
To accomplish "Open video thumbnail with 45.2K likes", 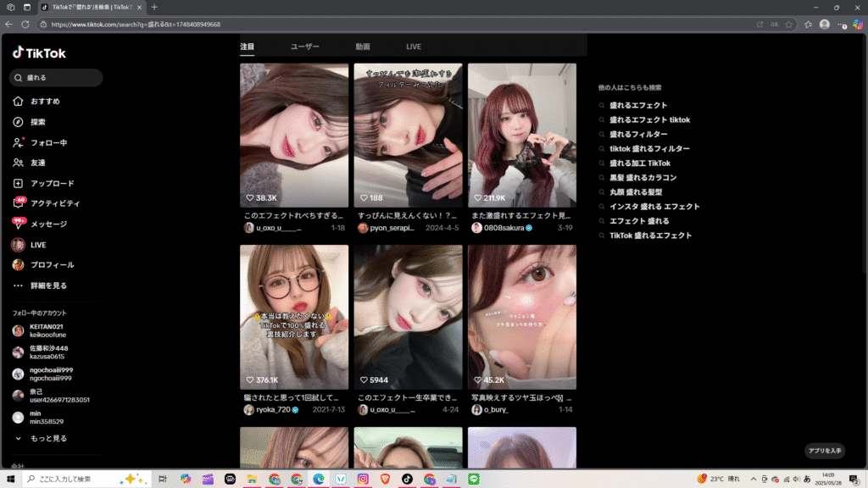I will pos(522,317).
